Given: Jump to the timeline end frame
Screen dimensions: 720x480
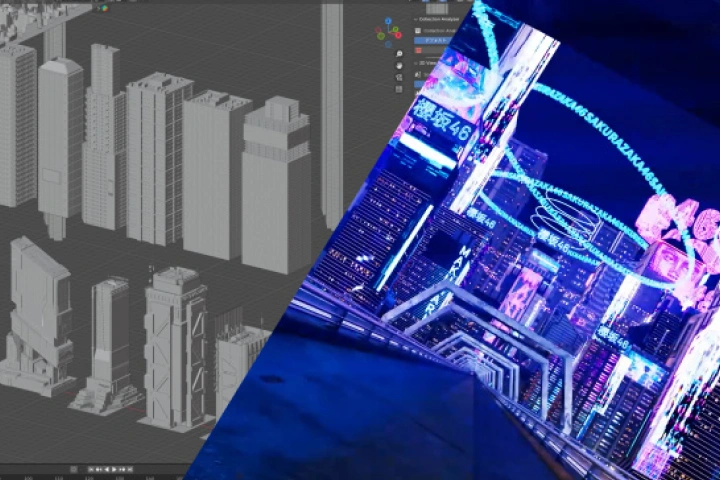Looking at the screenshot, I should (130, 469).
